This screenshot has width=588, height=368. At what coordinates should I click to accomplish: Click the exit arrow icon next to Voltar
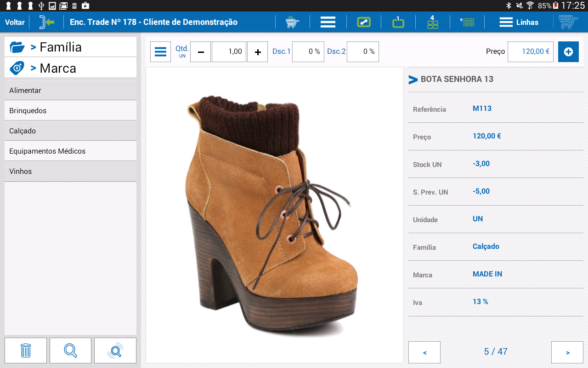pos(47,22)
